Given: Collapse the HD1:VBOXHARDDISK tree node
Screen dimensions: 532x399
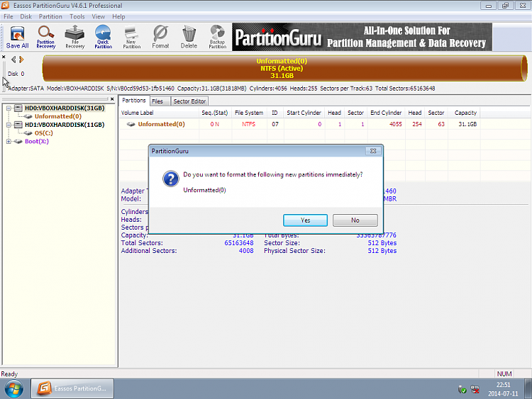Looking at the screenshot, I should (9, 125).
